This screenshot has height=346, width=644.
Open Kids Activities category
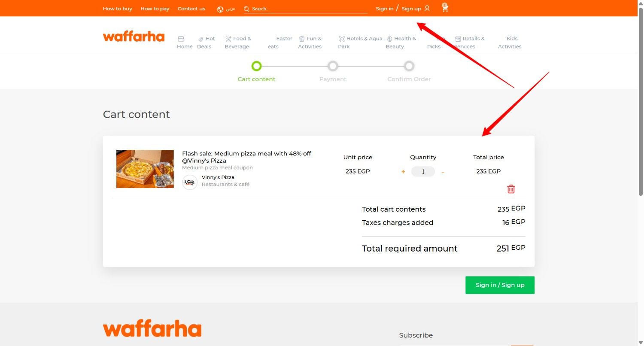click(x=510, y=42)
